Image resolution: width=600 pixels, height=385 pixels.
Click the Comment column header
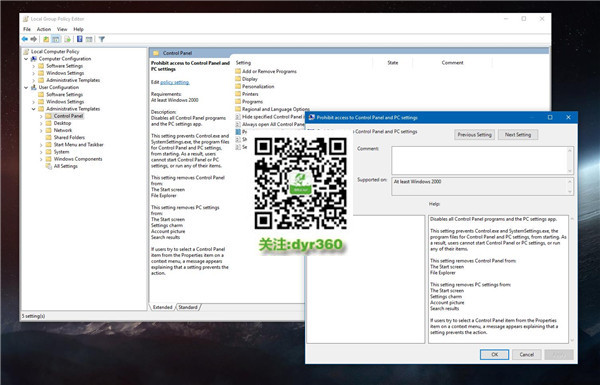(x=452, y=63)
